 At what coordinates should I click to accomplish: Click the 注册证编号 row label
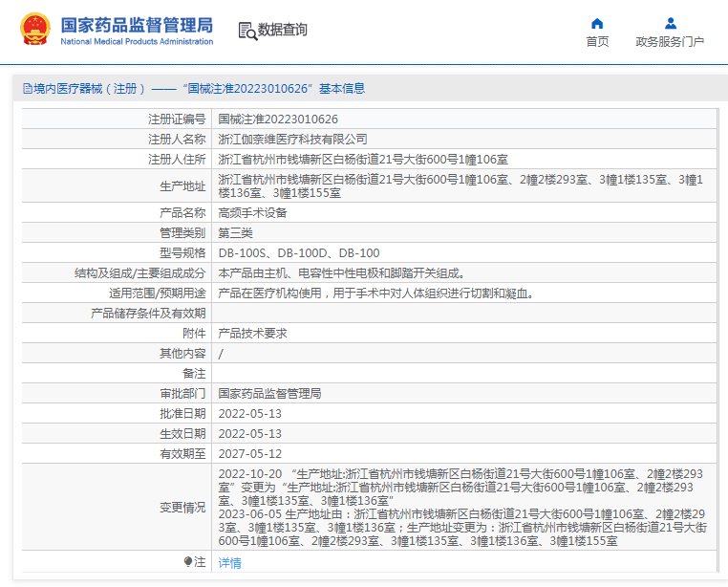(x=177, y=120)
